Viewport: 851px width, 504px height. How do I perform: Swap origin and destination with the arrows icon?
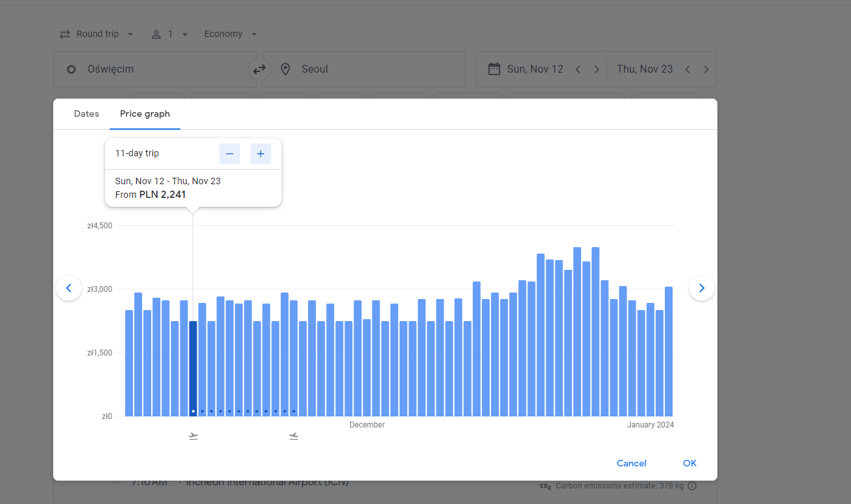point(259,69)
